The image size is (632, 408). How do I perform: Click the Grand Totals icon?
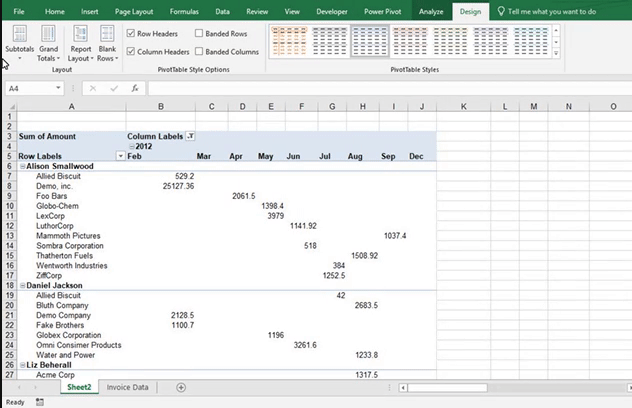pyautogui.click(x=48, y=43)
